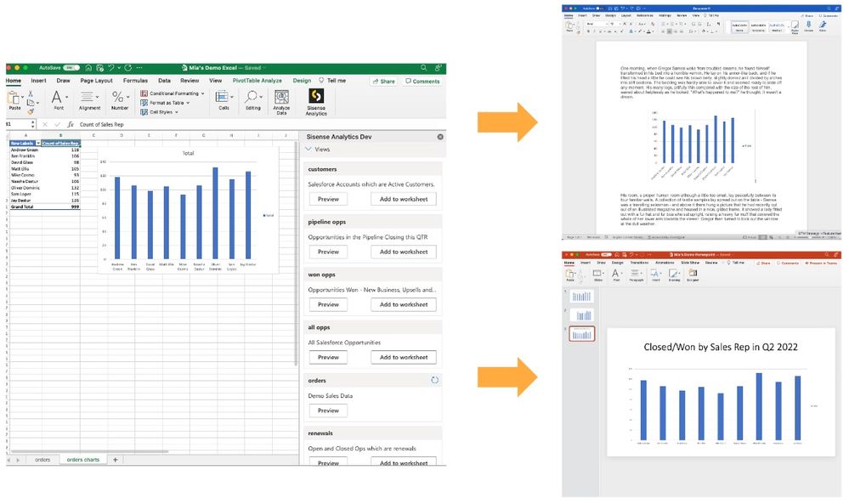The height and width of the screenshot is (504, 849).
Task: Open the Editing magnifier tool in Excel
Action: pyautogui.click(x=253, y=98)
